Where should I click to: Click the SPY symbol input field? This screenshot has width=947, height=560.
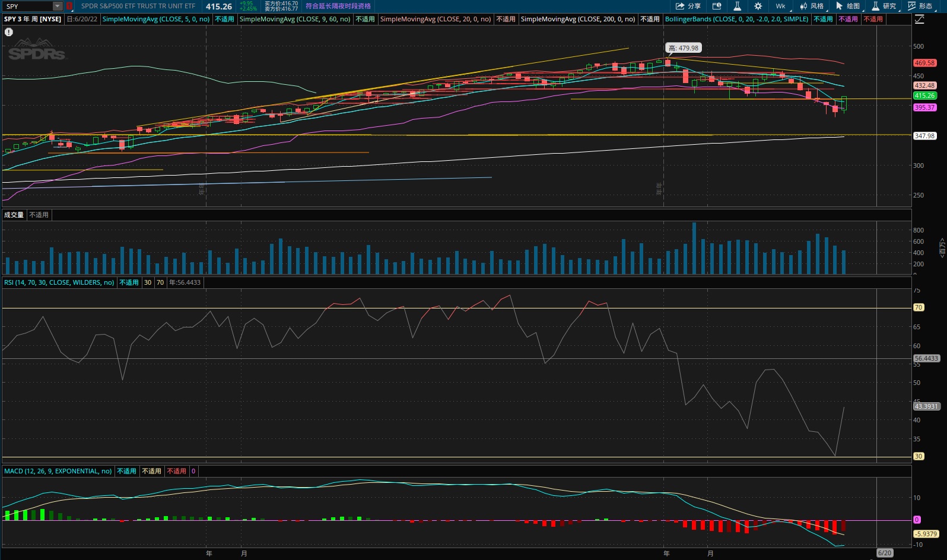click(x=27, y=6)
